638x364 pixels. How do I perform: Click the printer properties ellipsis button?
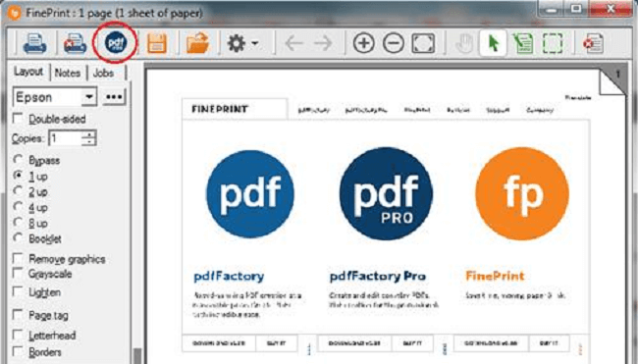click(114, 97)
